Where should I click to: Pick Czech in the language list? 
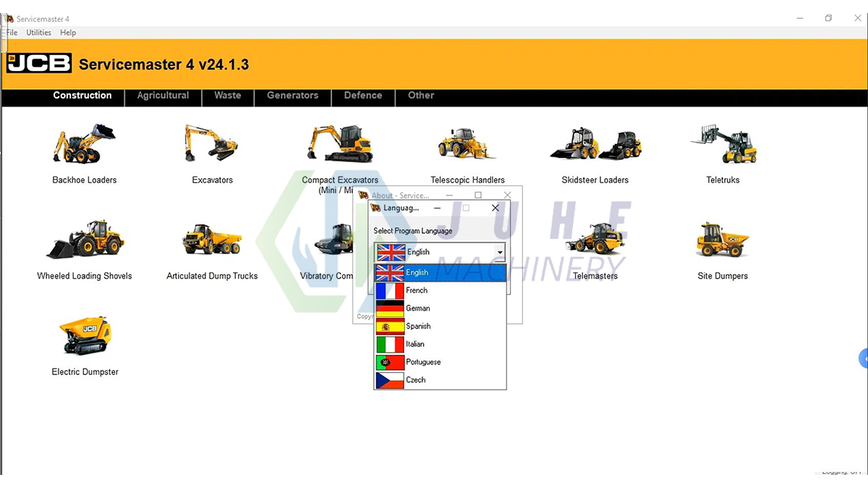click(440, 379)
